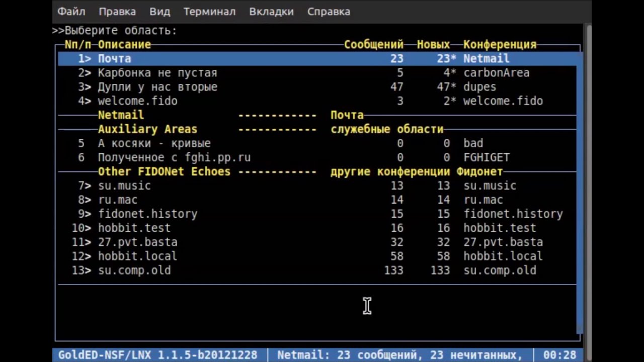Screen dimensions: 644x362
Task: Select su.comp.old in the Описание column
Action: (x=134, y=270)
